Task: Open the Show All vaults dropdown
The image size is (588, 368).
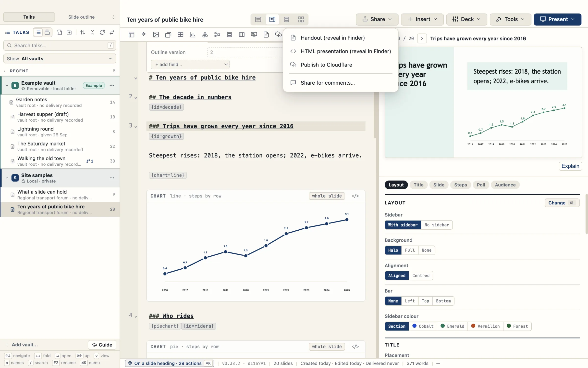Action: [60, 59]
